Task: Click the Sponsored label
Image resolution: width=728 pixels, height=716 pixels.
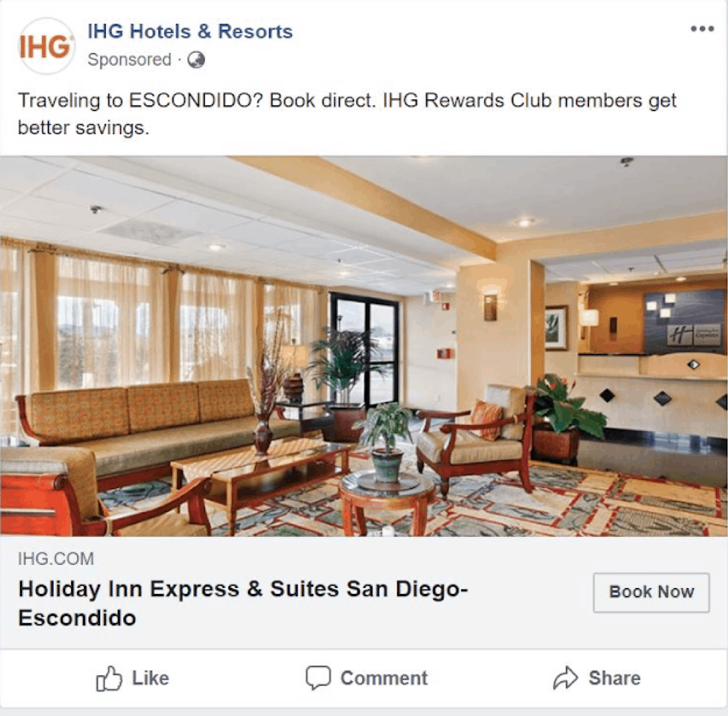Action: click(129, 60)
